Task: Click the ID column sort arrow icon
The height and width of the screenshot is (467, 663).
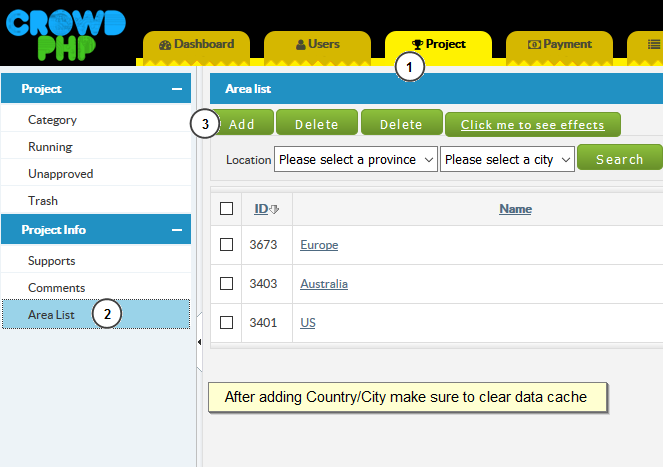Action: [x=274, y=209]
